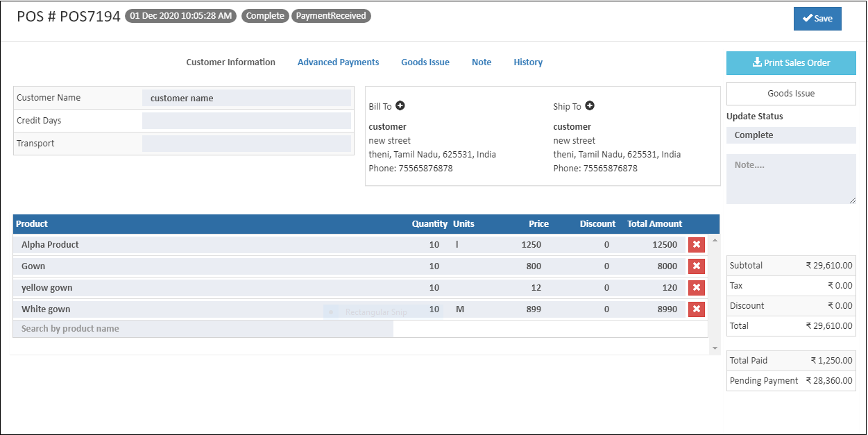Remove the yellow gown product
Image resolution: width=868 pixels, height=435 pixels.
[x=697, y=287]
